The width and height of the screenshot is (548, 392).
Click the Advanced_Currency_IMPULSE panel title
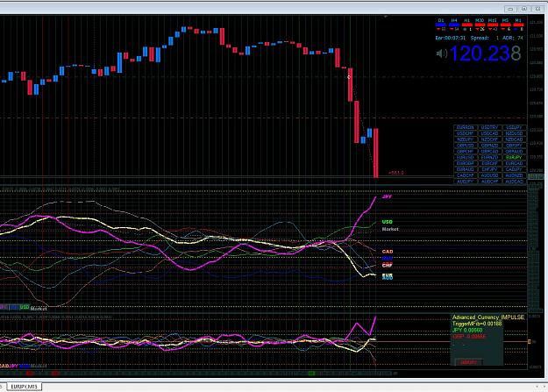click(x=488, y=317)
